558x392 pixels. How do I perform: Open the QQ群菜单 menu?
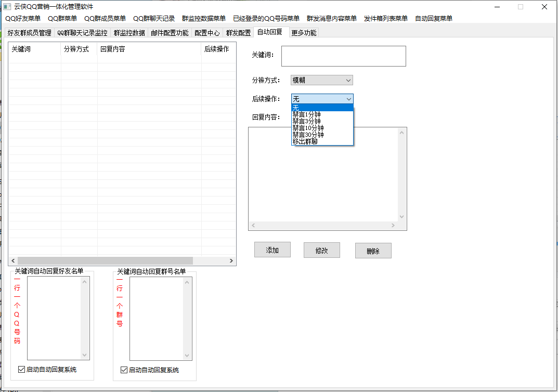(x=62, y=19)
